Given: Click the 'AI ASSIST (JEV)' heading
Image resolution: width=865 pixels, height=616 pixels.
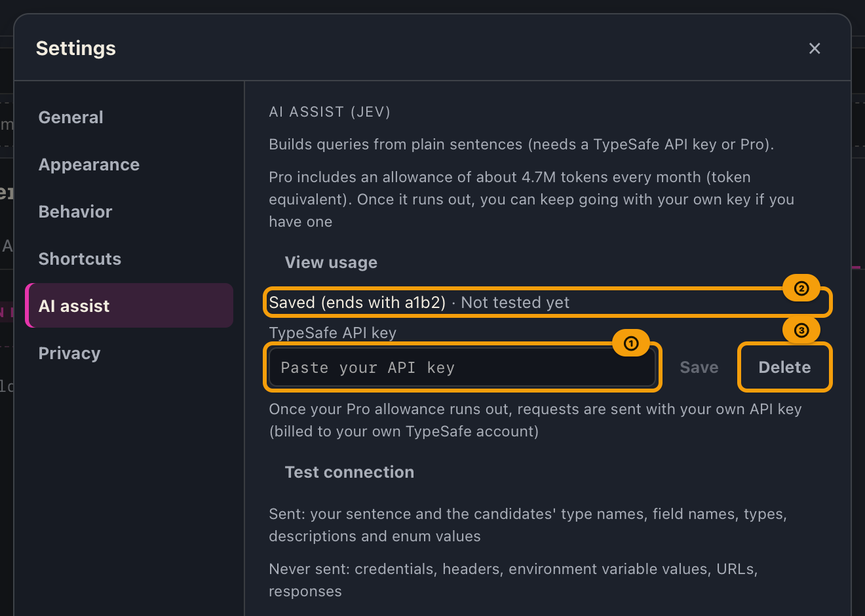Looking at the screenshot, I should point(330,112).
